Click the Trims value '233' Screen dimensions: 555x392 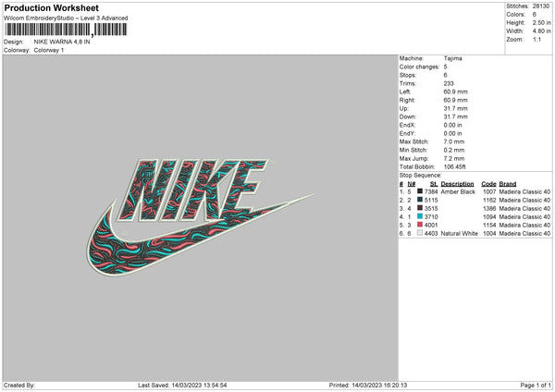click(x=449, y=83)
